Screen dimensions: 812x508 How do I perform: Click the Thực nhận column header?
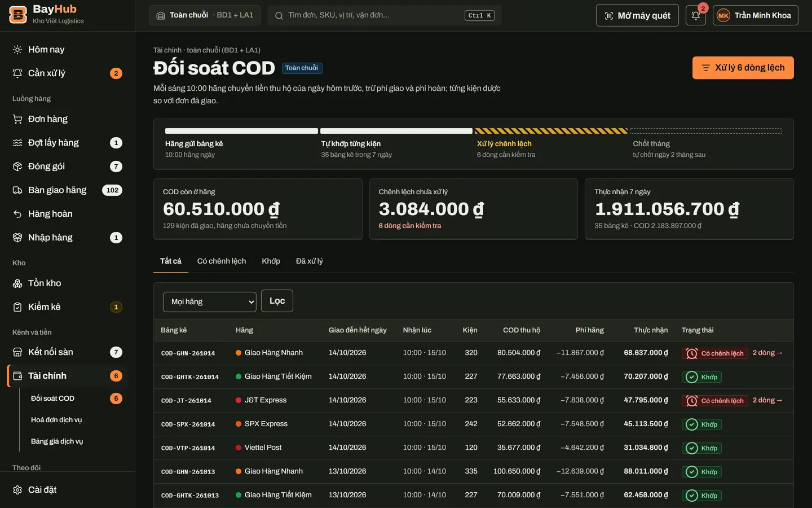[x=651, y=330]
